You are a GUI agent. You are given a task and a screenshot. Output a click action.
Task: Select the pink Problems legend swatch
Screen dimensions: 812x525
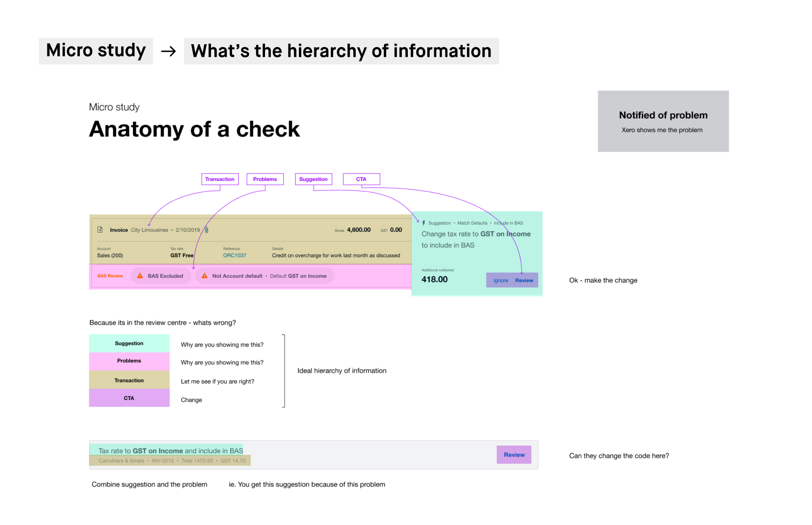(129, 361)
